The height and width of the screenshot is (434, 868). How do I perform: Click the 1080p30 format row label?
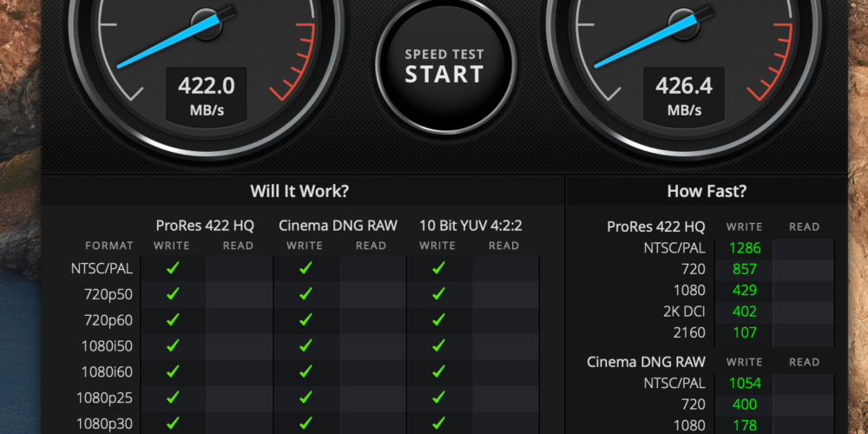pyautogui.click(x=105, y=424)
